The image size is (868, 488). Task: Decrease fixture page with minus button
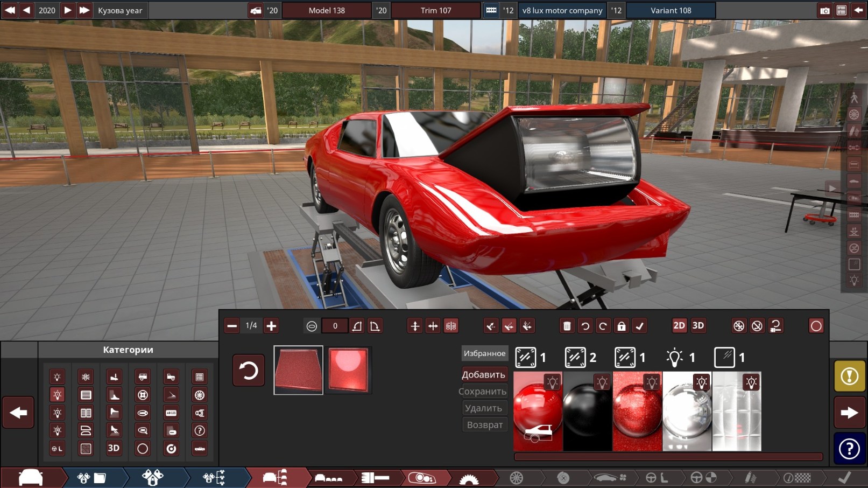pos(232,326)
